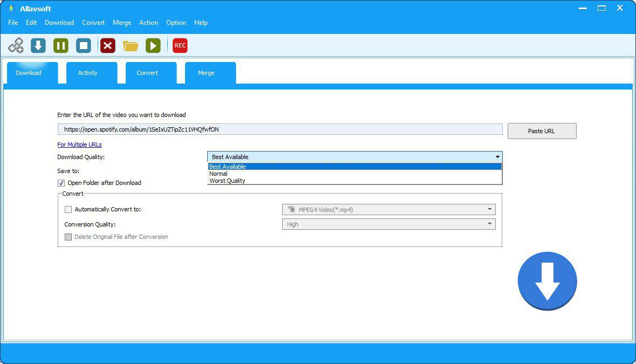The width and height of the screenshot is (636, 364).
Task: Open the Download menu
Action: (x=59, y=23)
